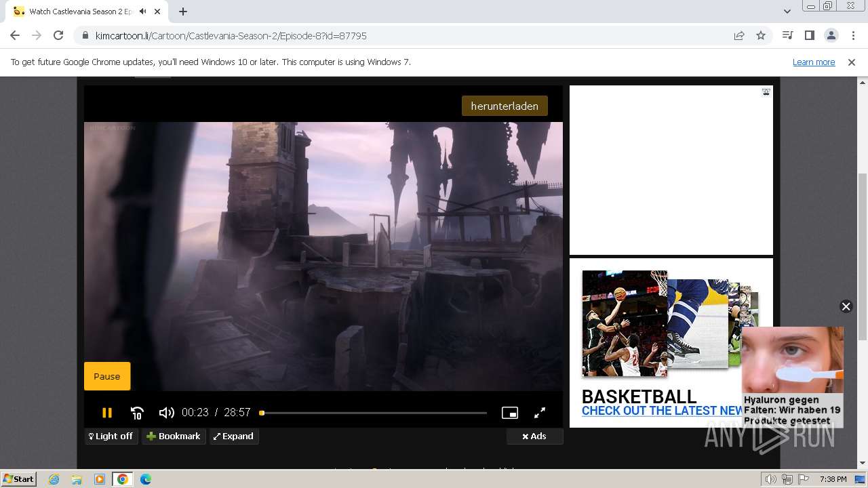This screenshot has width=868, height=488.
Task: Open Chrome side panel
Action: click(x=809, y=35)
